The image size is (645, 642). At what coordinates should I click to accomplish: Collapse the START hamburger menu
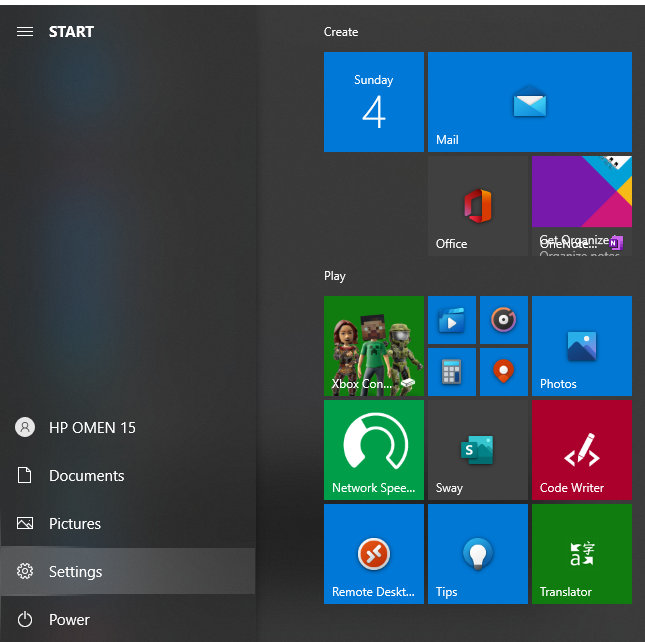25,32
